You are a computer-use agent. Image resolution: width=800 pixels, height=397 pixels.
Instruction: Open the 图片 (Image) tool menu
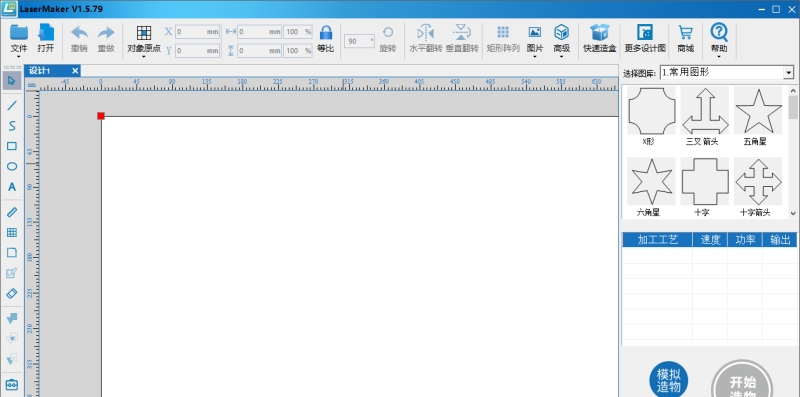pos(535,32)
